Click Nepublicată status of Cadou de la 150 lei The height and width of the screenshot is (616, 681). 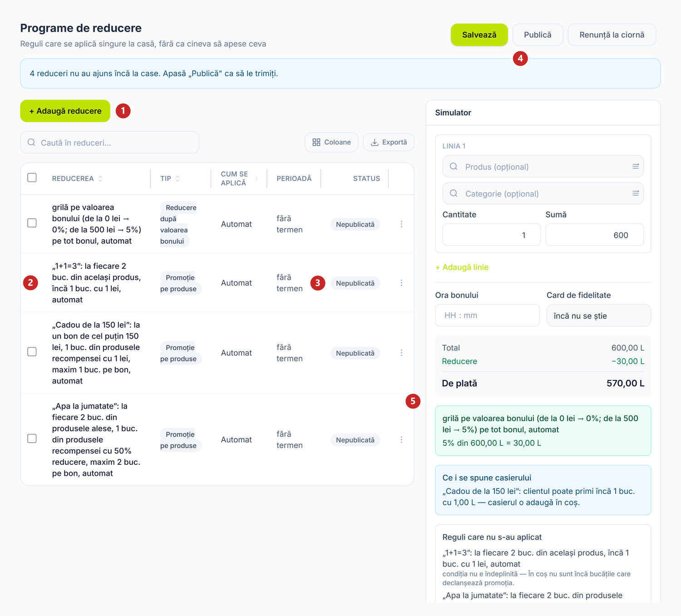(x=355, y=353)
